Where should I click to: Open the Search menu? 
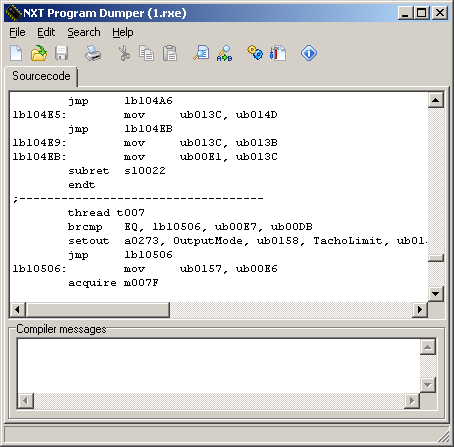84,32
